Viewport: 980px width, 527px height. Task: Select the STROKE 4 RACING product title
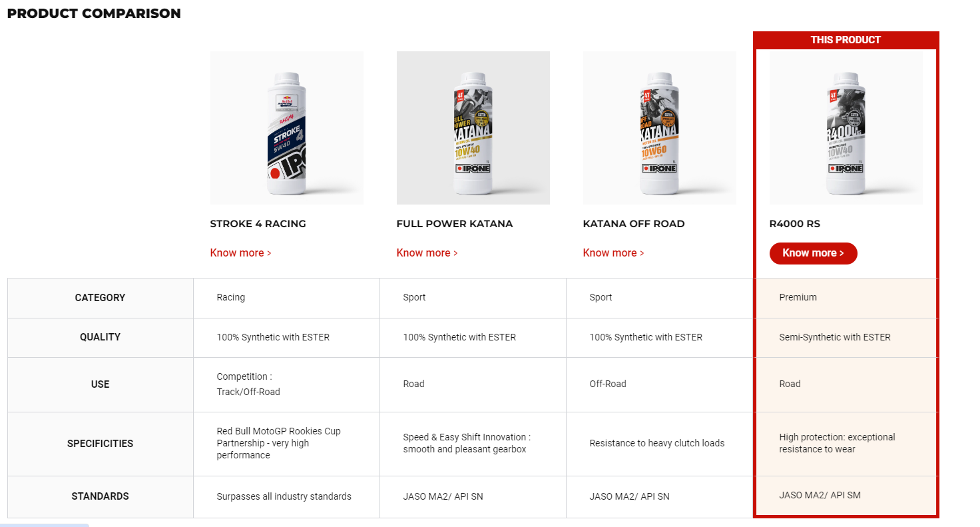coord(258,224)
